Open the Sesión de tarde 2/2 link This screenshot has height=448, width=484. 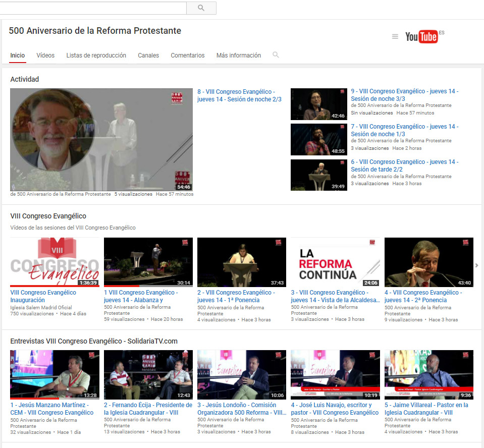click(x=404, y=165)
